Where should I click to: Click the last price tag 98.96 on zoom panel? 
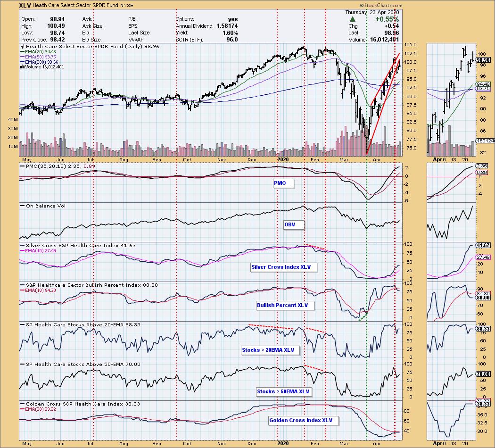483,60
